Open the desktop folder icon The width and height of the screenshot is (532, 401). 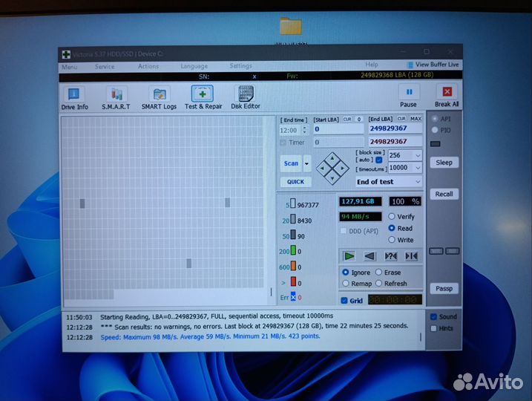pyautogui.click(x=291, y=26)
